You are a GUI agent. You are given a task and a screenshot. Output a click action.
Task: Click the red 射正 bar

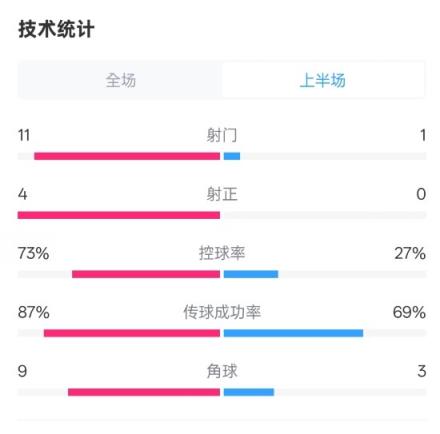(119, 215)
